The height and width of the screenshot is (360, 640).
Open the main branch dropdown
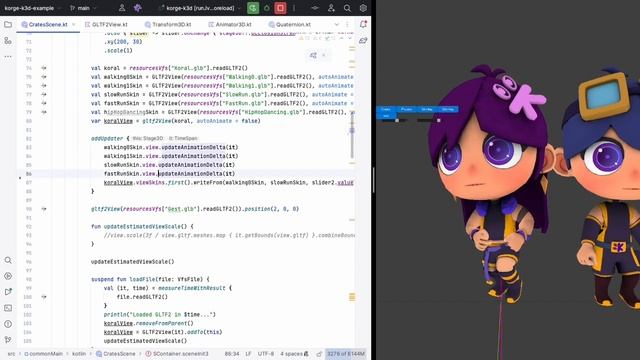pos(83,8)
